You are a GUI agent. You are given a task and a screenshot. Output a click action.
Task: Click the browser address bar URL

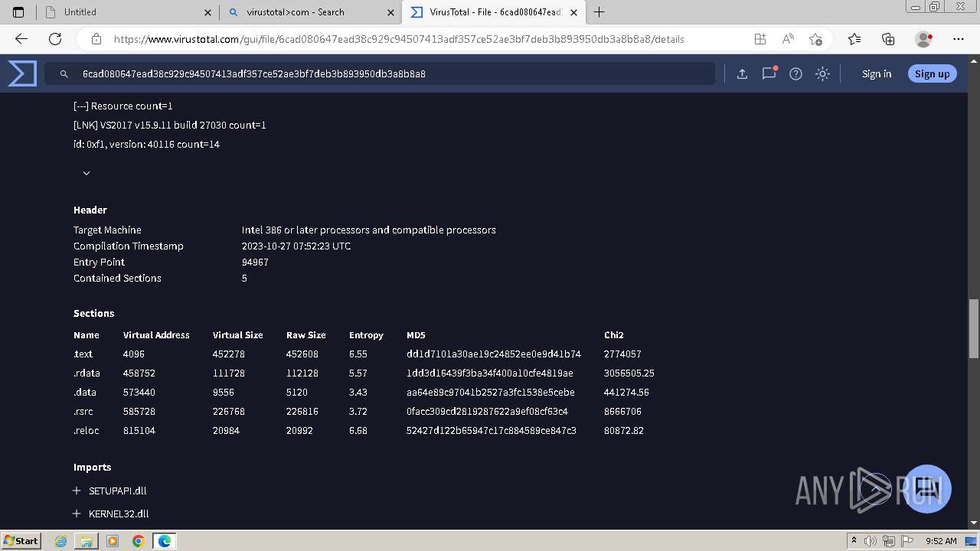click(x=399, y=39)
